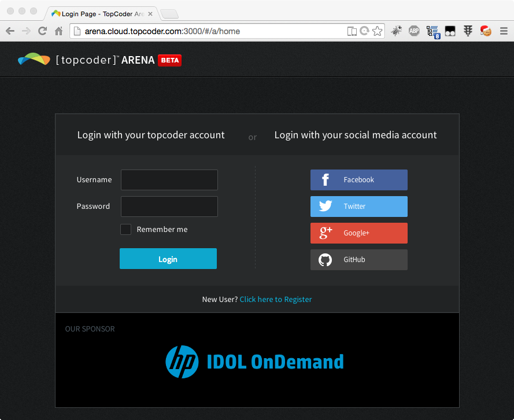Click the Google+ icon
This screenshot has height=420, width=514.
click(326, 233)
